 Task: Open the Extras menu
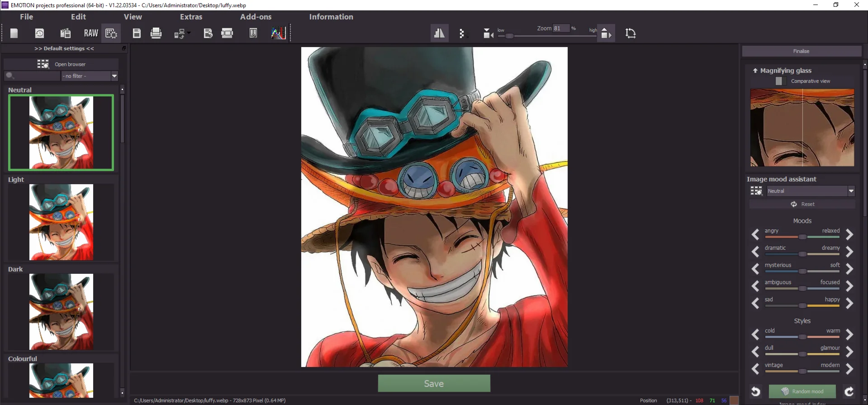click(191, 17)
